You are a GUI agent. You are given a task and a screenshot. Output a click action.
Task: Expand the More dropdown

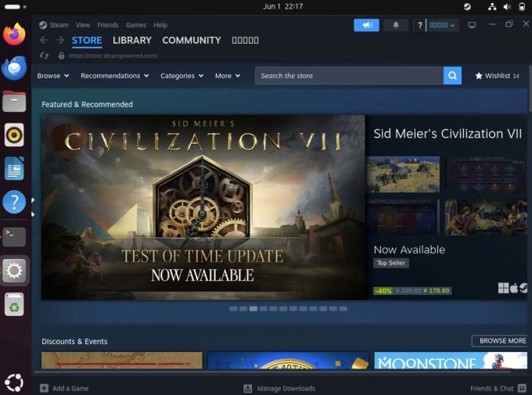pos(228,76)
